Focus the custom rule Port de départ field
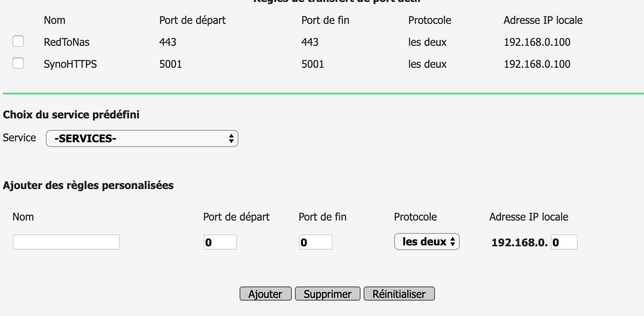Viewport: 644px width, 316px height. (220, 242)
